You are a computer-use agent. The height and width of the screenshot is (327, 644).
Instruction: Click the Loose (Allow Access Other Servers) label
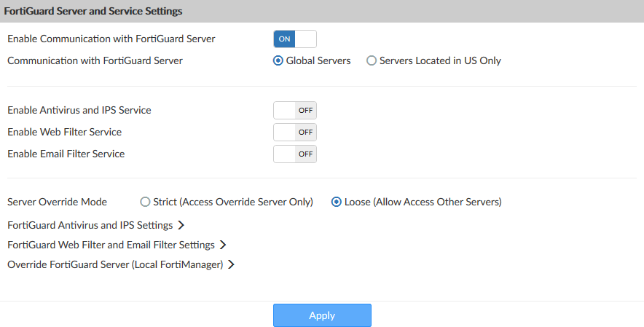(x=423, y=202)
